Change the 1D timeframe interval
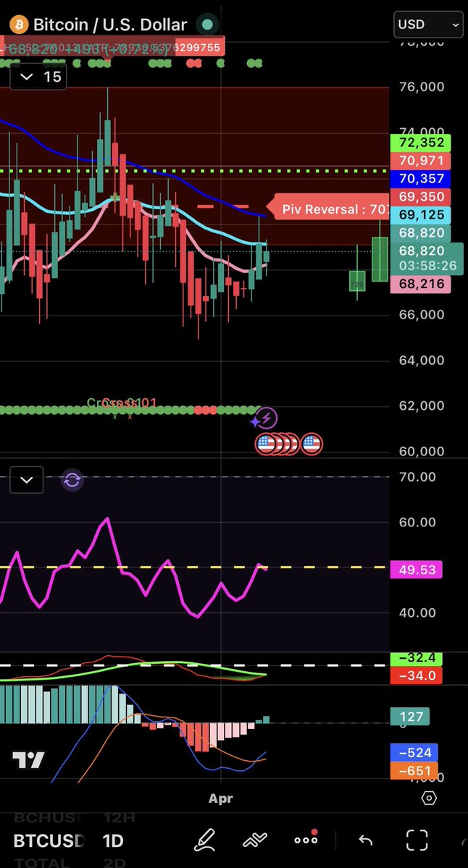Image resolution: width=468 pixels, height=868 pixels. 112,841
